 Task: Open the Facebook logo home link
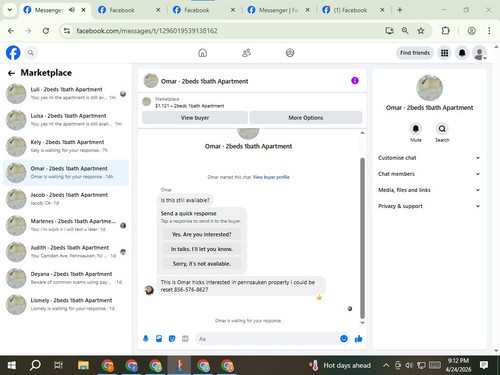pyautogui.click(x=13, y=53)
